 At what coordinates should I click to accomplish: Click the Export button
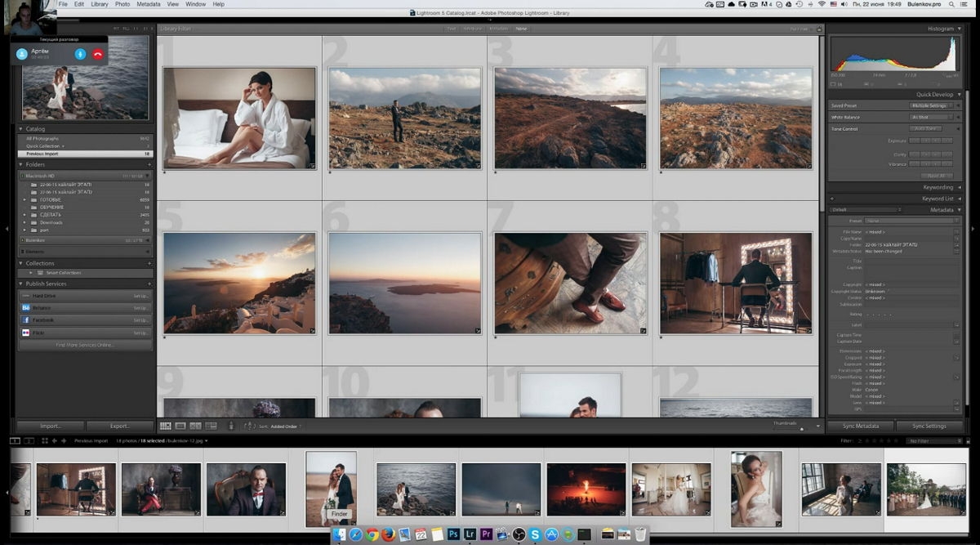pos(120,427)
